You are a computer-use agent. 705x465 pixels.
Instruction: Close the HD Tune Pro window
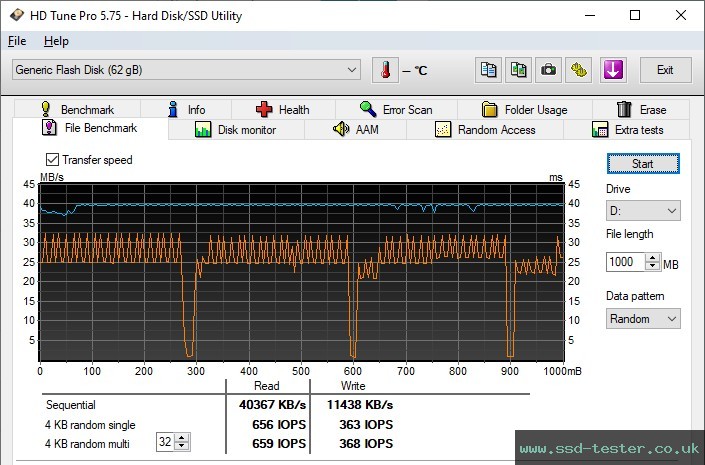pyautogui.click(x=681, y=15)
